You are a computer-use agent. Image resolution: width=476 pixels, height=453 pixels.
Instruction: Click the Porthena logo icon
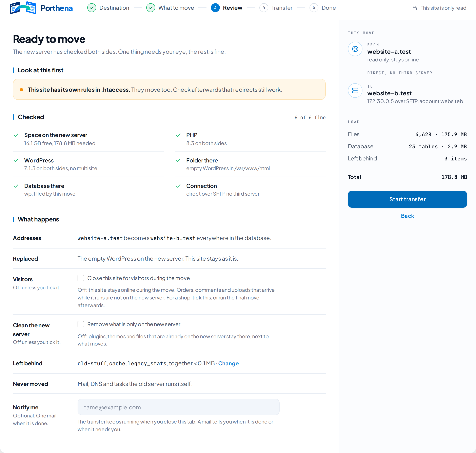(x=23, y=8)
